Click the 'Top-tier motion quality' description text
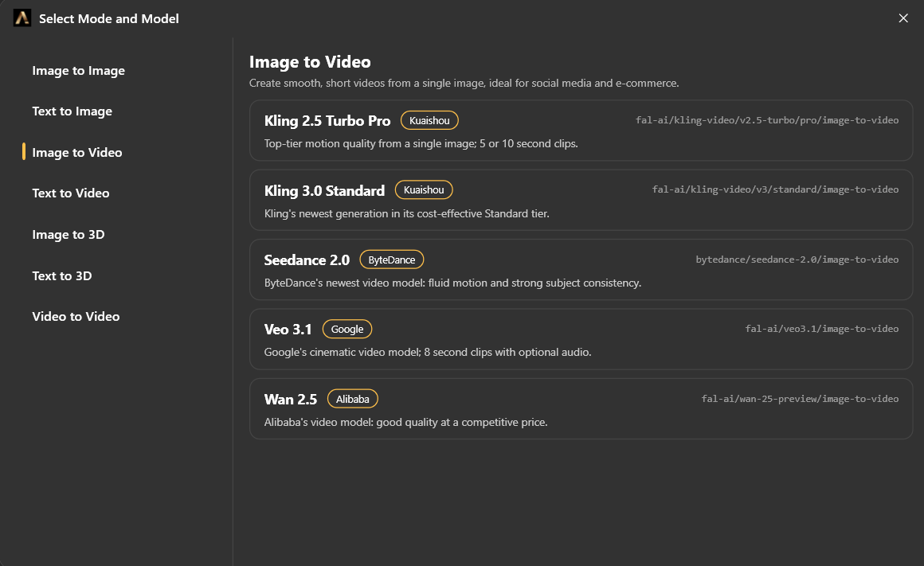Image resolution: width=924 pixels, height=566 pixels. point(421,144)
